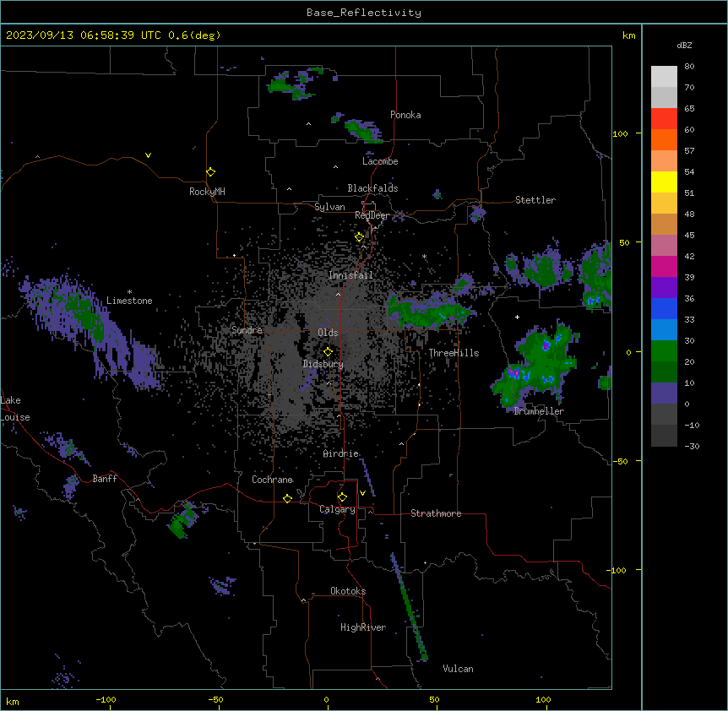Select the Stettler city label
This screenshot has width=728, height=711.
[535, 200]
